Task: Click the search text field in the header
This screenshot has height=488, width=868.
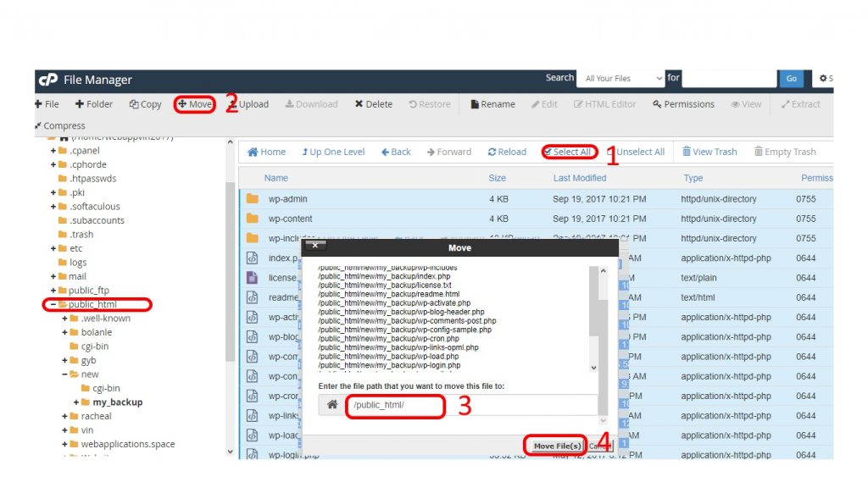Action: [729, 79]
